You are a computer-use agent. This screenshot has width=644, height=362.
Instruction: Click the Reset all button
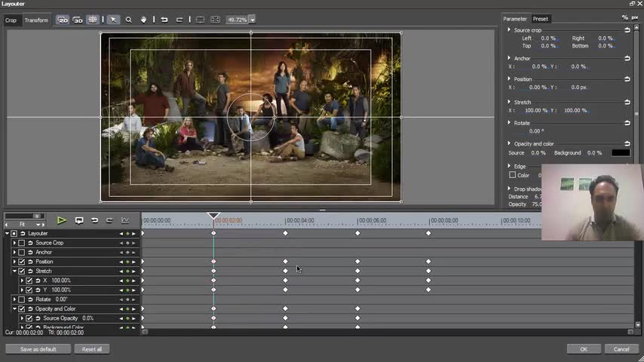(x=92, y=349)
